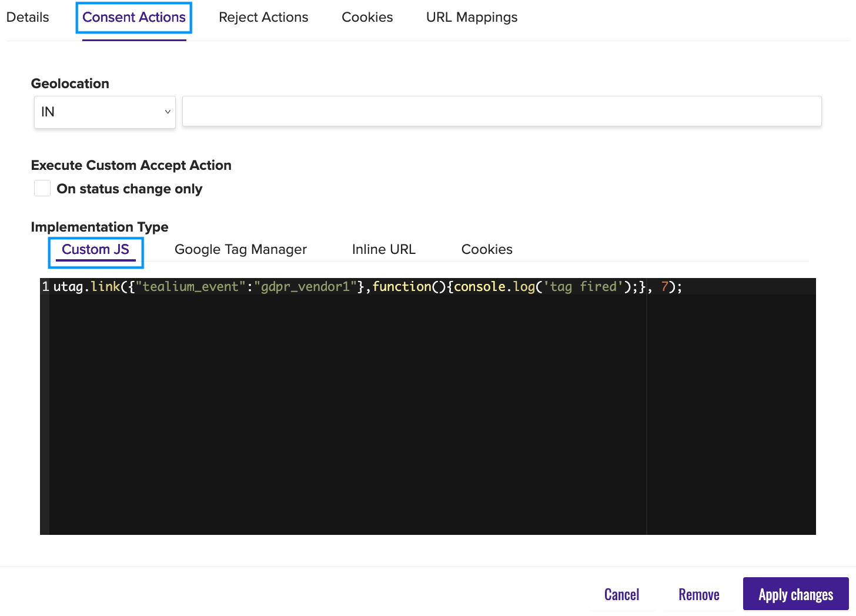856x616 pixels.
Task: Click the Implementation Type heading
Action: tap(99, 227)
